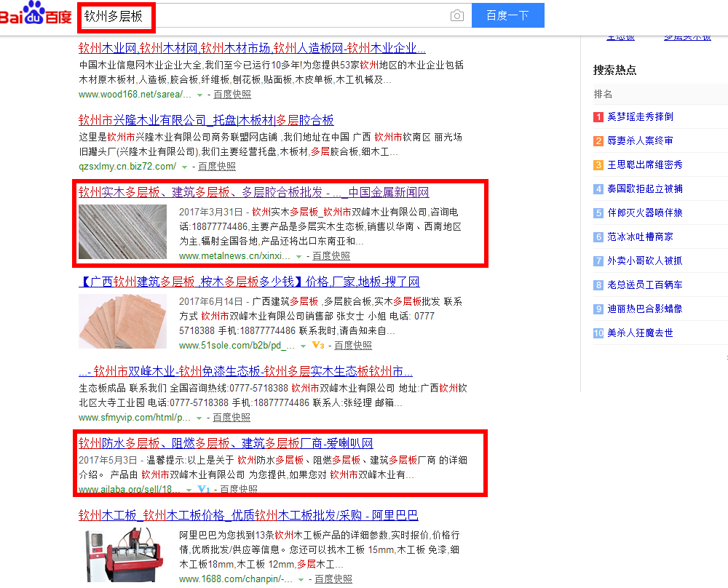The image size is (728, 588).
Task: Open 百度快照 for the wood168.net result
Action: 232,94
